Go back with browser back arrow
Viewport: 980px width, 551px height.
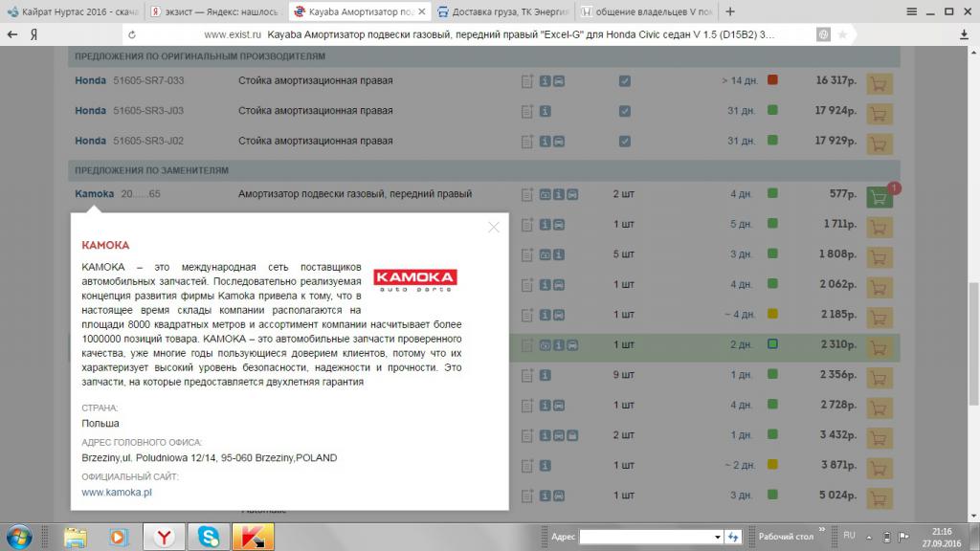[11, 34]
